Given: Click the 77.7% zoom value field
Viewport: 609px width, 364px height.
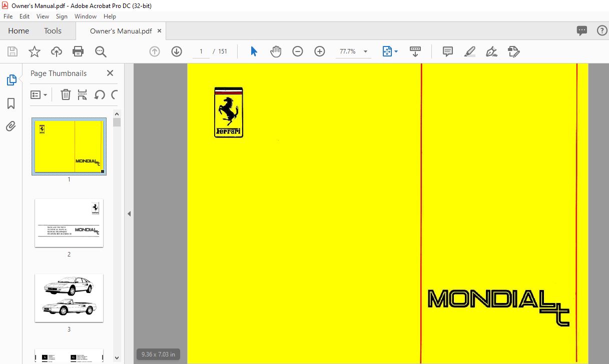Looking at the screenshot, I should (348, 51).
